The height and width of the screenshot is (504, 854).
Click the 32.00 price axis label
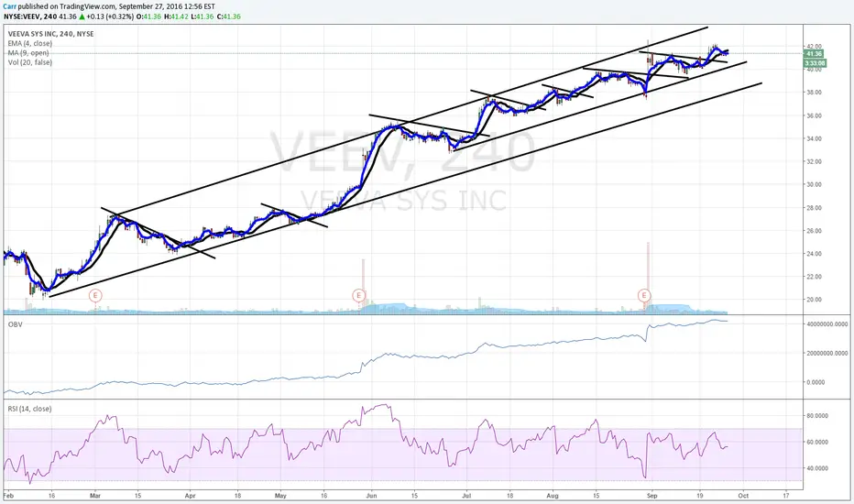pos(815,161)
